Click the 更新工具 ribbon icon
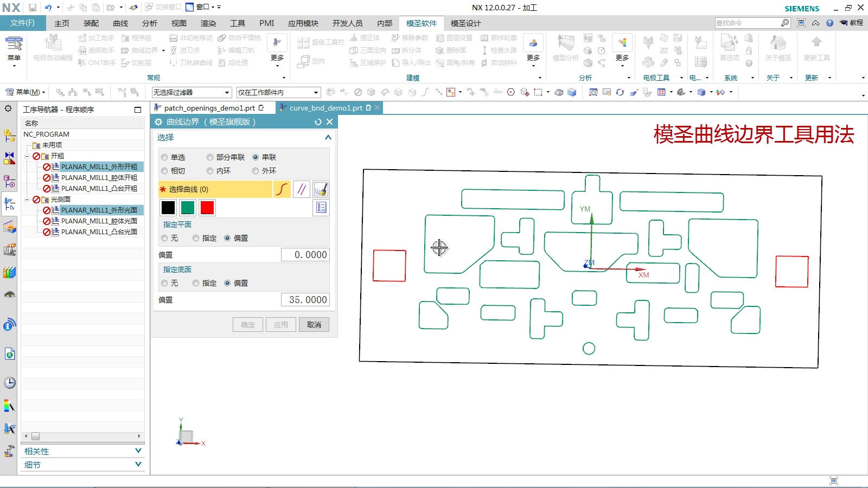 tap(816, 48)
